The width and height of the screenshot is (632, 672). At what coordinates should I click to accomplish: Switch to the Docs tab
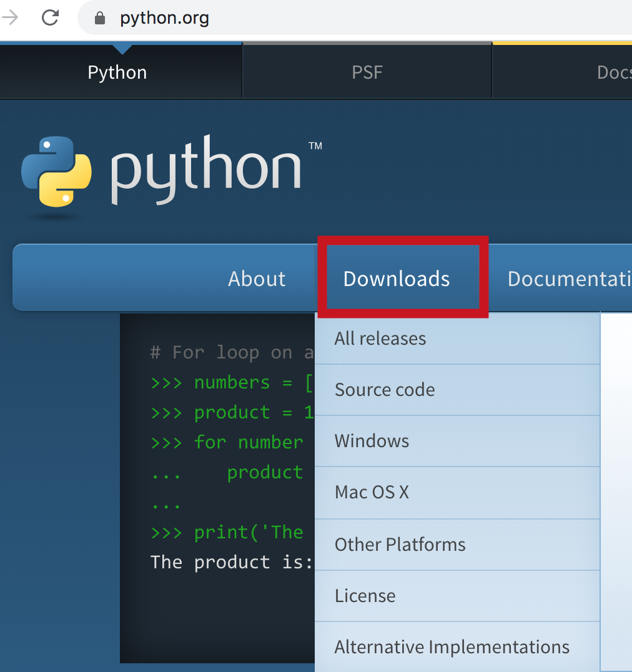point(614,72)
